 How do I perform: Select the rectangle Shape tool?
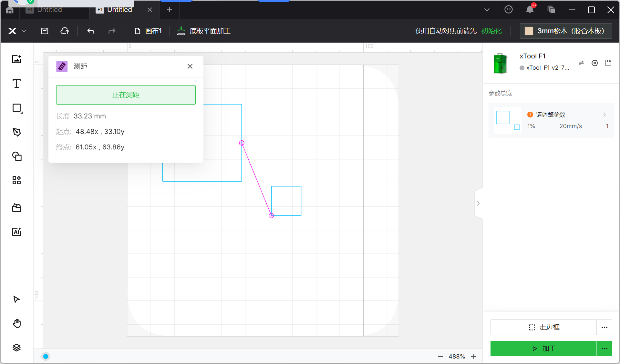pos(16,108)
